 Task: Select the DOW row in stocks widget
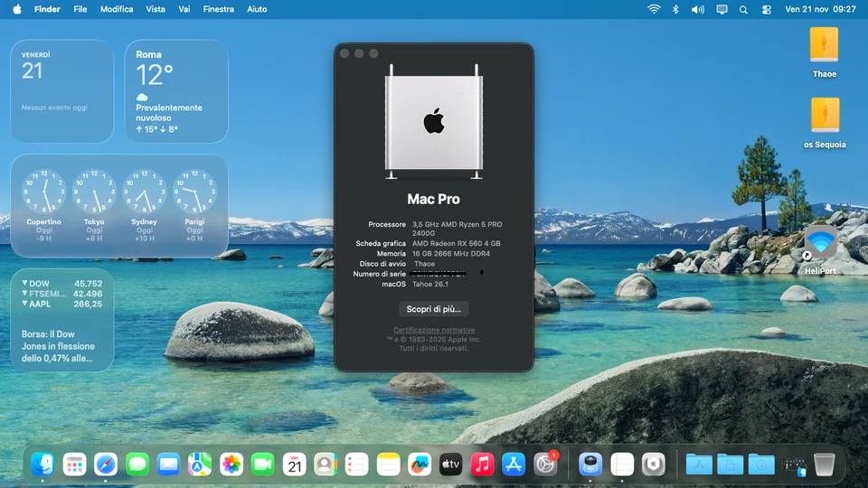pos(62,283)
